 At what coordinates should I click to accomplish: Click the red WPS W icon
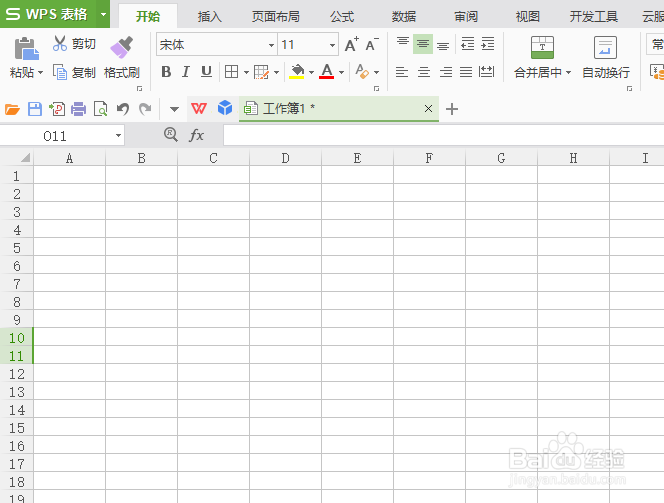[199, 109]
